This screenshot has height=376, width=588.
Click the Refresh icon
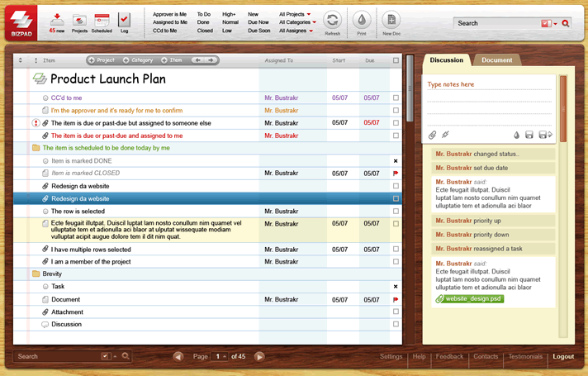click(332, 20)
